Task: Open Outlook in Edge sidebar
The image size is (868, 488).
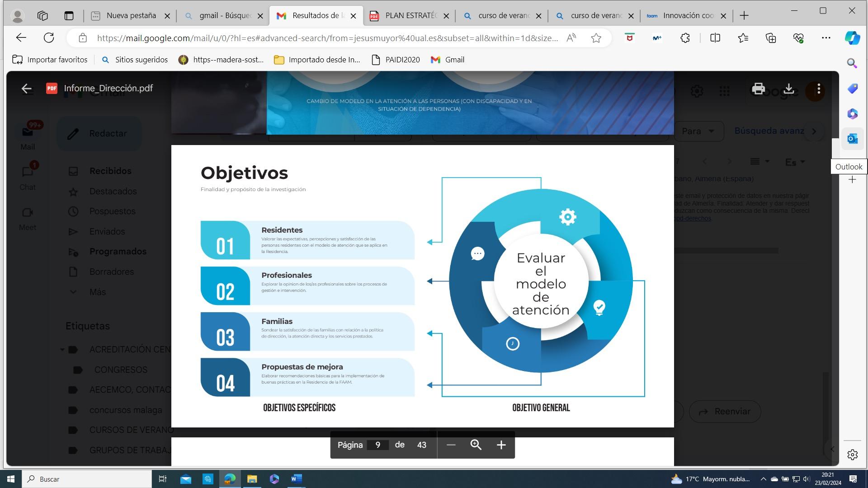Action: coord(852,139)
